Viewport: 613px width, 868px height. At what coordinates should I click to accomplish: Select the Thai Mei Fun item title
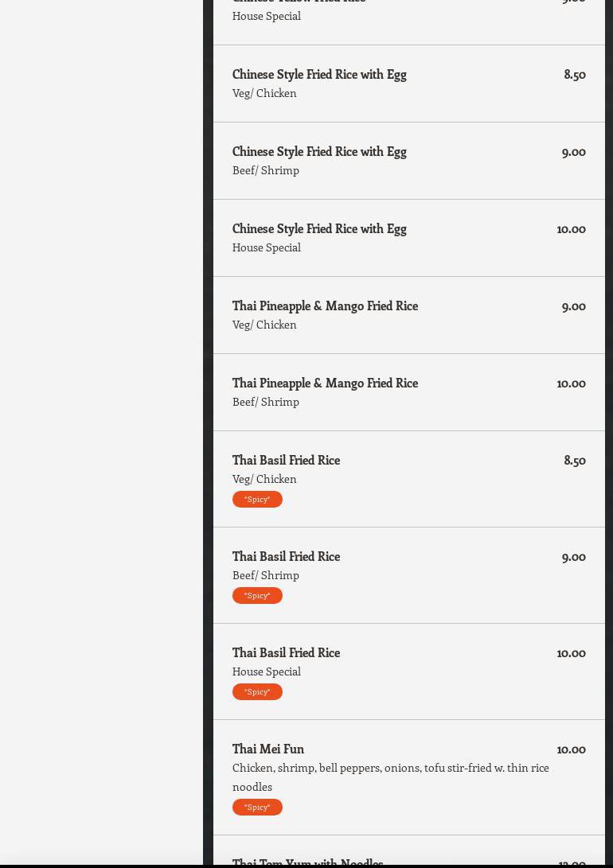click(x=268, y=749)
